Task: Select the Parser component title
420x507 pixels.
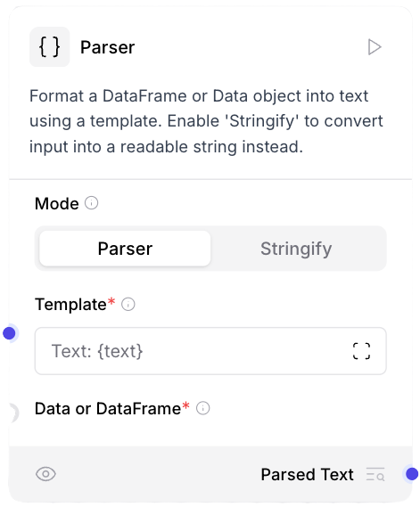Action: click(107, 47)
